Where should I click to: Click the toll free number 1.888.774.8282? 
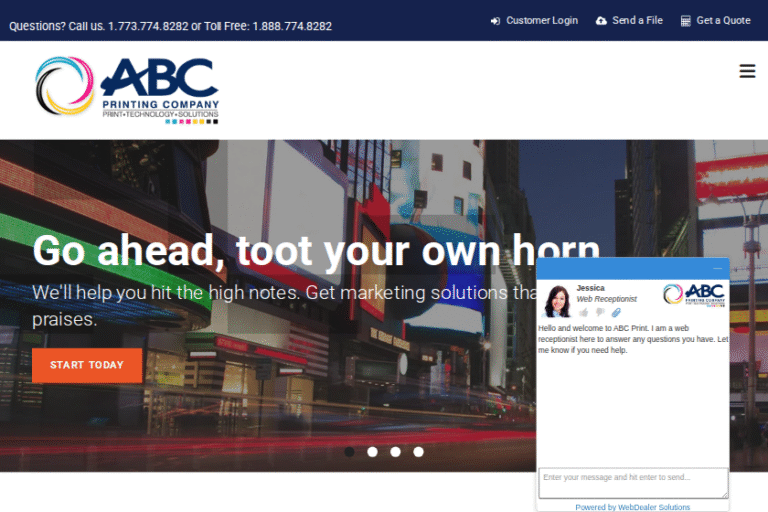pyautogui.click(x=292, y=26)
